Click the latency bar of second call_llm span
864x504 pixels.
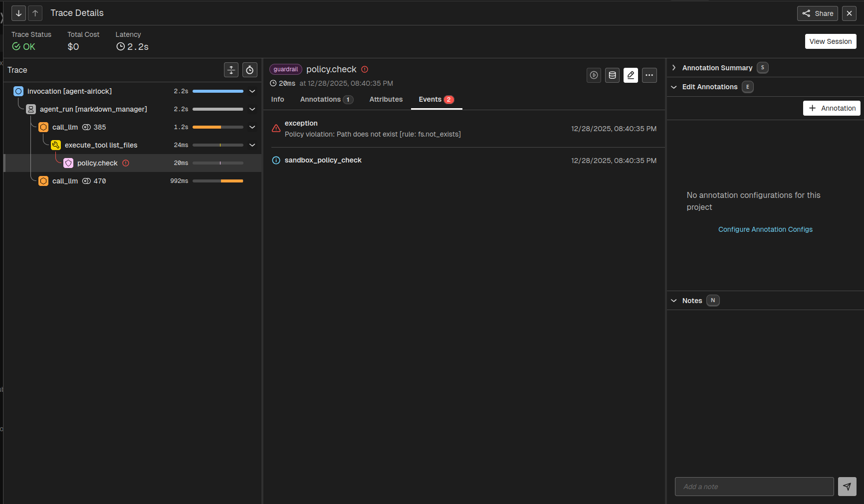pyautogui.click(x=218, y=181)
